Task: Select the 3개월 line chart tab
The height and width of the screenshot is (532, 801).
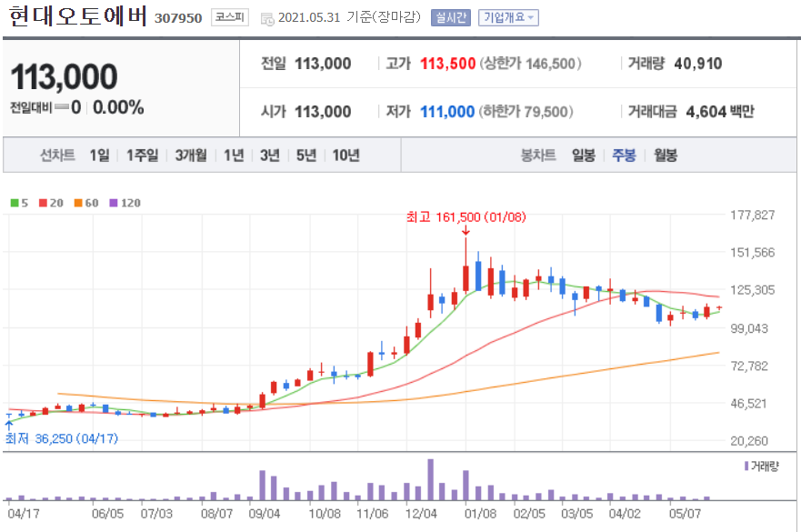Action: point(191,155)
